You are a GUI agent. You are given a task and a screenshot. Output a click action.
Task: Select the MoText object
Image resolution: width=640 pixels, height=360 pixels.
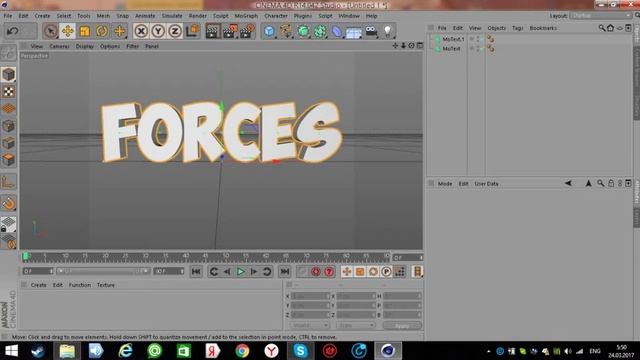point(451,49)
